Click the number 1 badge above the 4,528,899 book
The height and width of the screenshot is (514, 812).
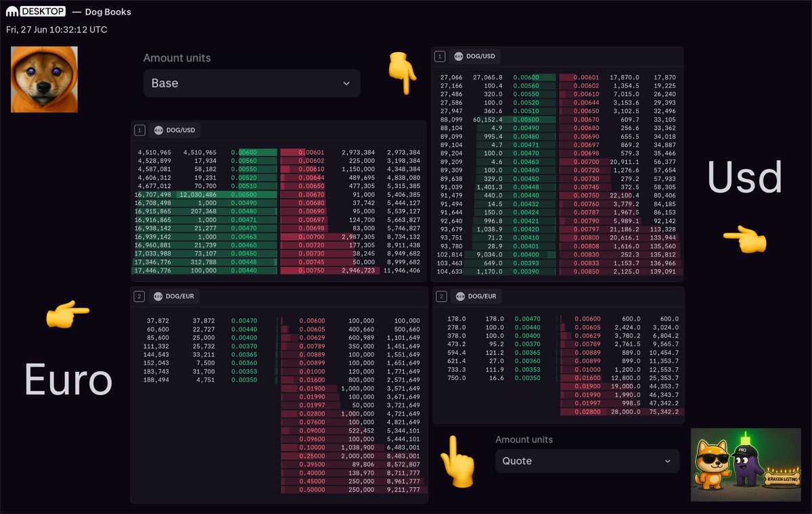pyautogui.click(x=139, y=131)
